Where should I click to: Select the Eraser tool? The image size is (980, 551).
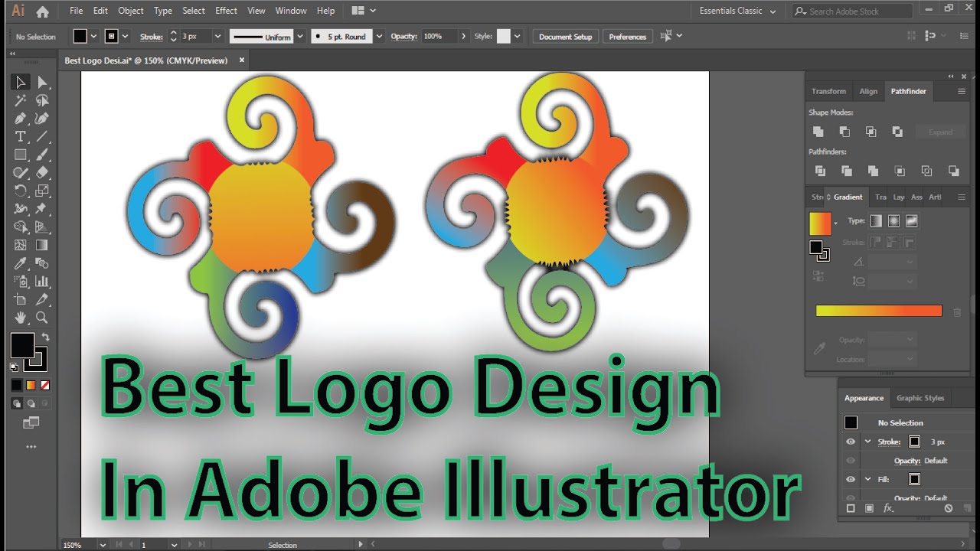(42, 173)
